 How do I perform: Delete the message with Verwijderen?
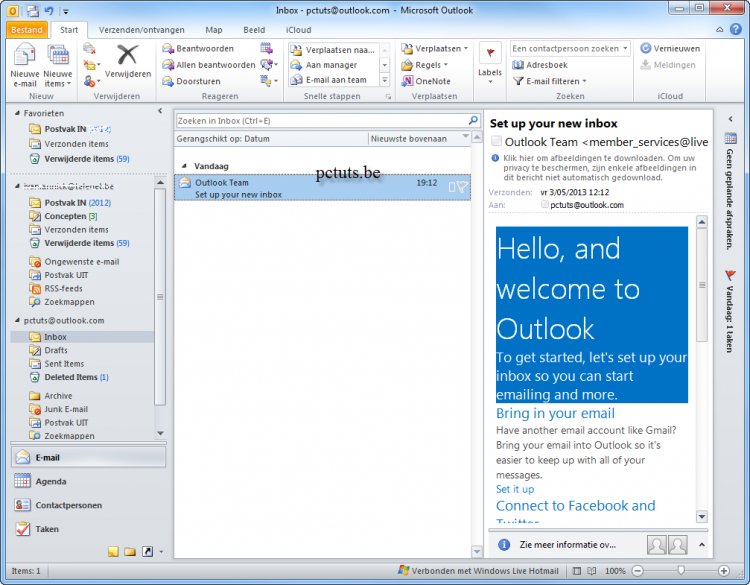128,61
